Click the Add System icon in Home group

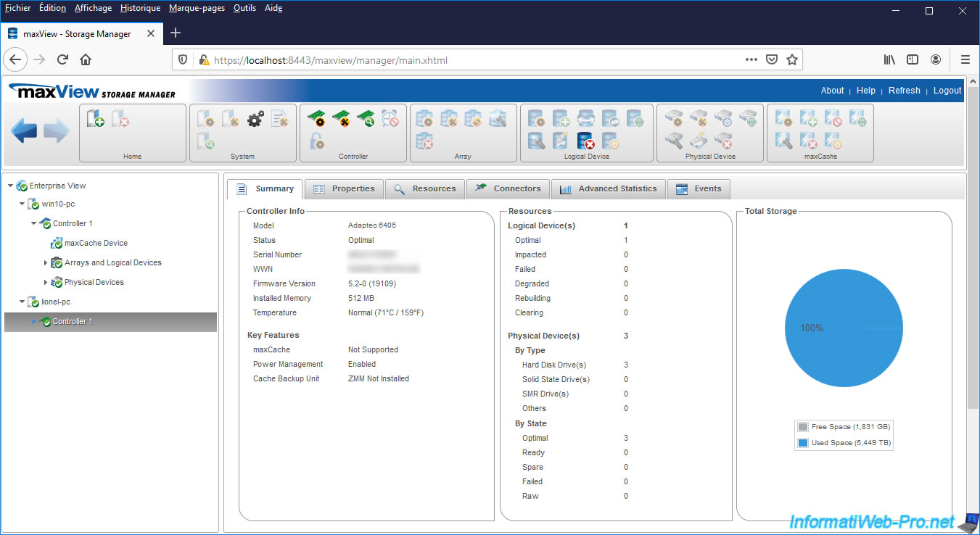coord(95,118)
